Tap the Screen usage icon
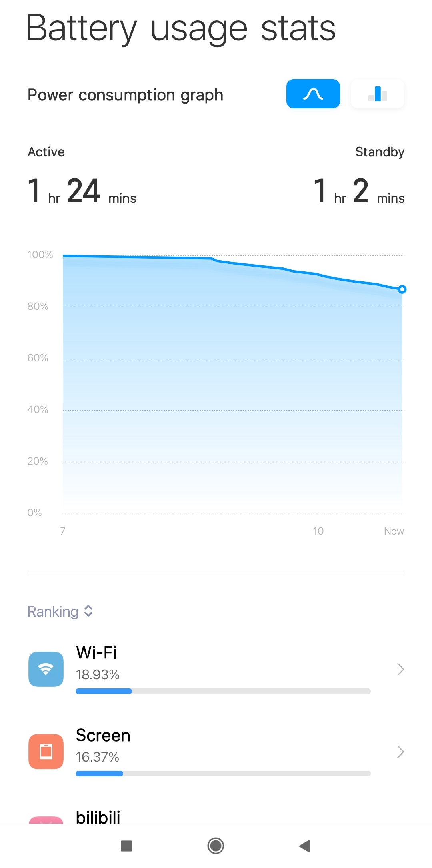The width and height of the screenshot is (432, 868). click(46, 752)
